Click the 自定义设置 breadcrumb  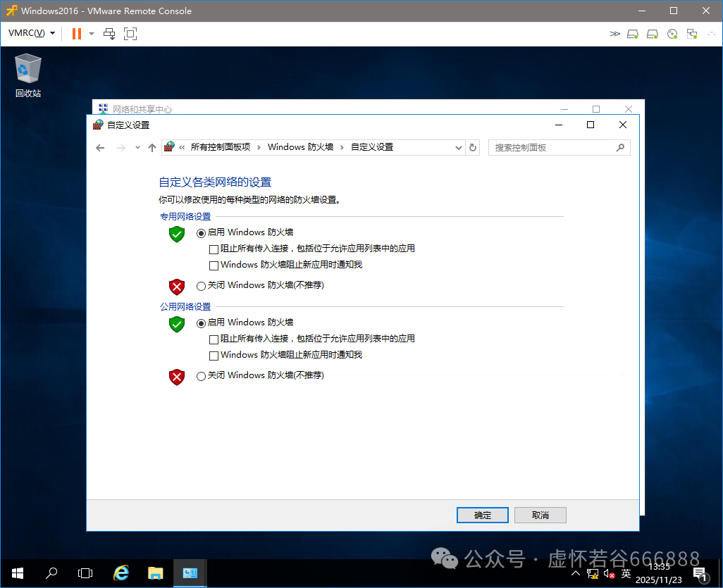[372, 147]
